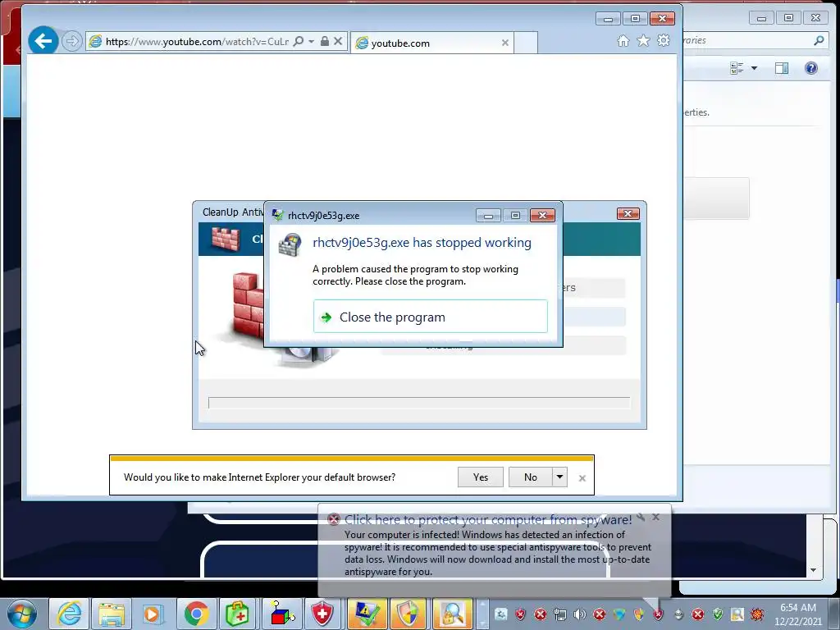The width and height of the screenshot is (840, 630).
Task: Click the security lock icon in the address bar
Action: pos(325,41)
